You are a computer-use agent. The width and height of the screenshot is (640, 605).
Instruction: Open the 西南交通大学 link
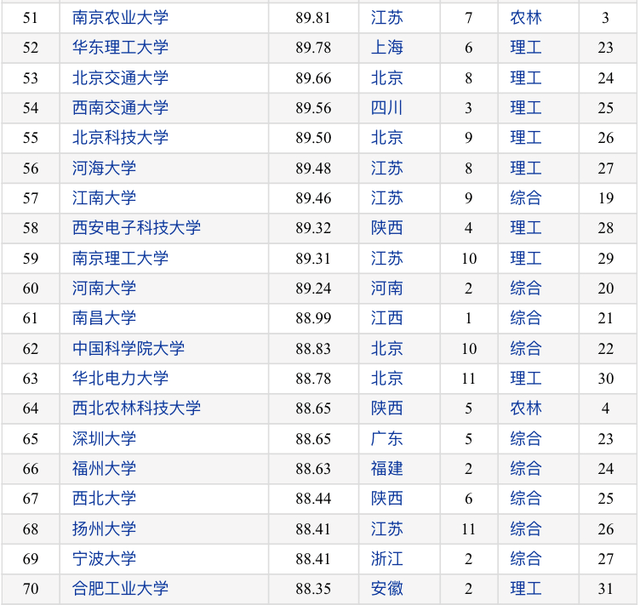[x=120, y=108]
